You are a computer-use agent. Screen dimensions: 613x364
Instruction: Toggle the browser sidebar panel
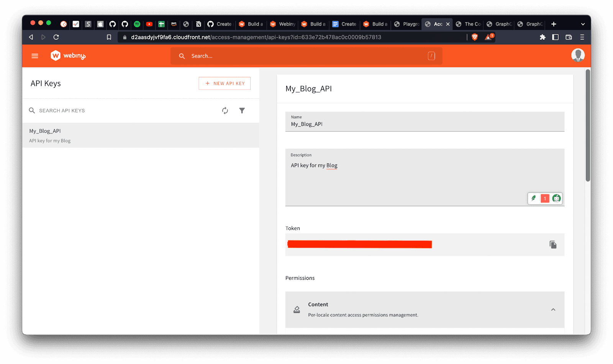[x=555, y=37]
